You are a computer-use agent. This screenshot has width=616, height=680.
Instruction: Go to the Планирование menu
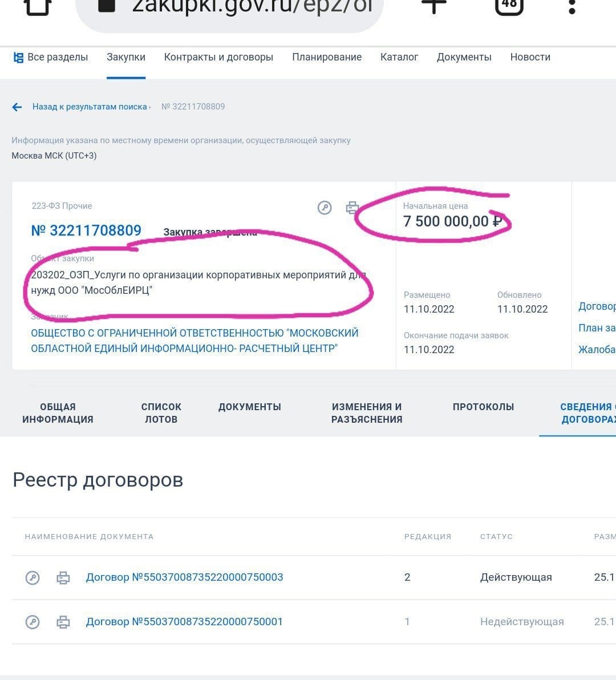[x=327, y=57]
